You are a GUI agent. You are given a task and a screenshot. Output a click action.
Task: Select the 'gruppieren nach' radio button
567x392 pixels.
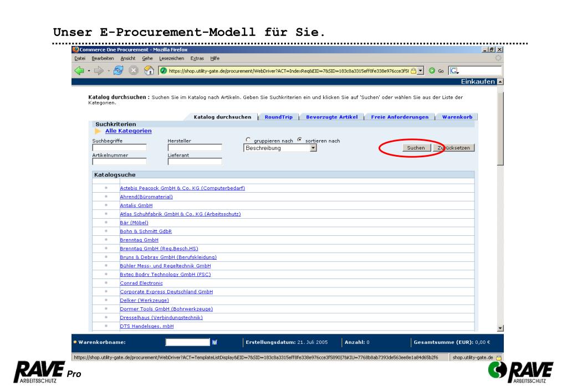coord(248,140)
